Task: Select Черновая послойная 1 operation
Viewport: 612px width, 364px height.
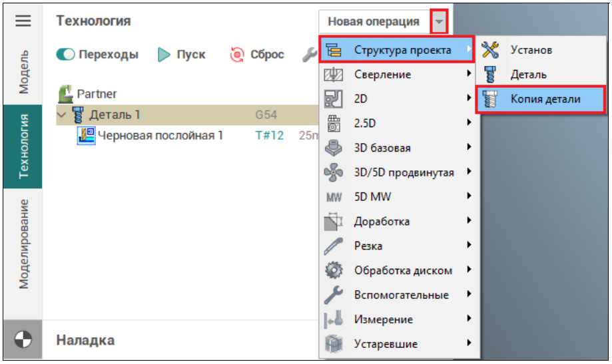Action: click(160, 136)
